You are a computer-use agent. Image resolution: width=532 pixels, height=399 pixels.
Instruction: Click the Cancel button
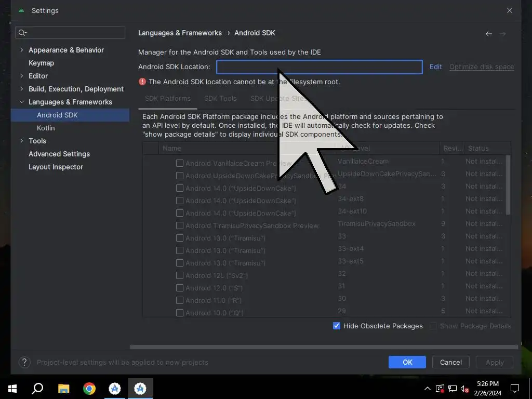click(x=451, y=362)
